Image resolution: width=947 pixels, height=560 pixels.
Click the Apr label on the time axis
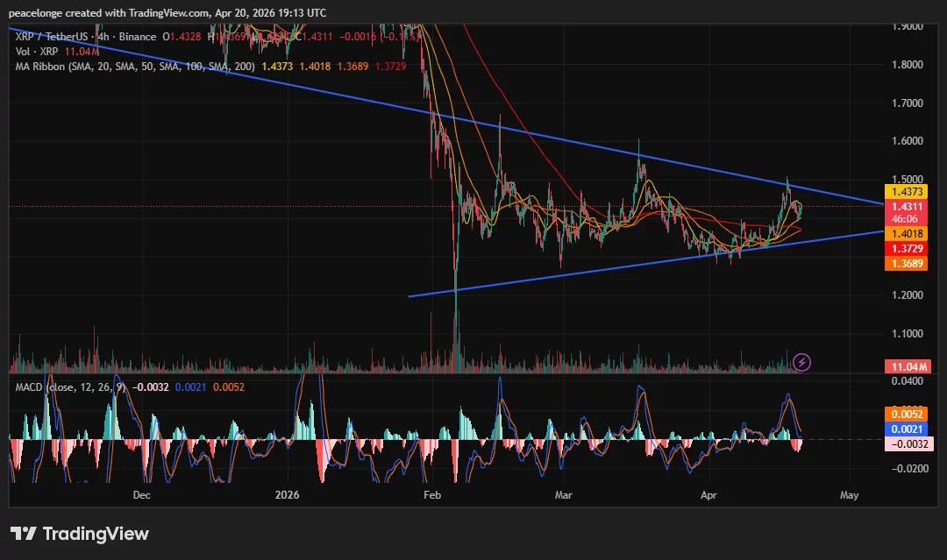coord(708,495)
